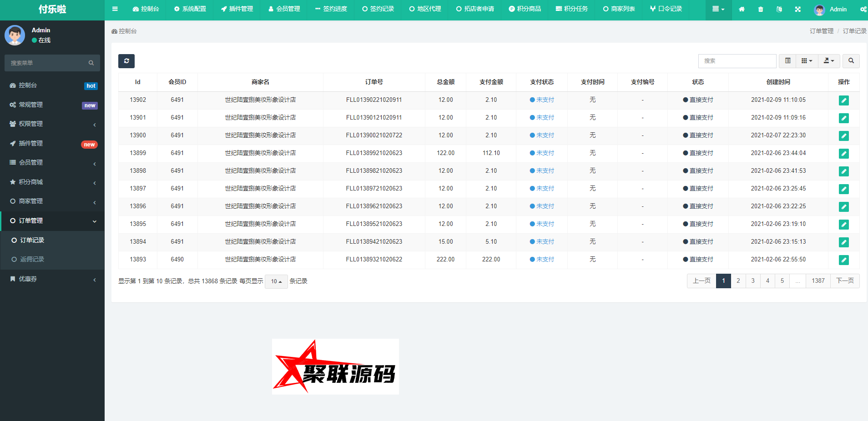This screenshot has width=868, height=421.
Task: Edit order 13902 with pencil icon
Action: pyautogui.click(x=844, y=100)
